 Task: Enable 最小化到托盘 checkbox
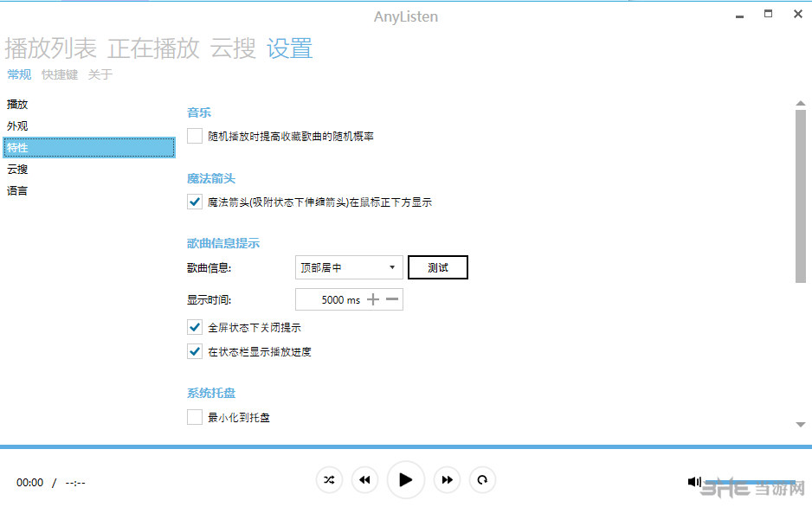coord(195,417)
